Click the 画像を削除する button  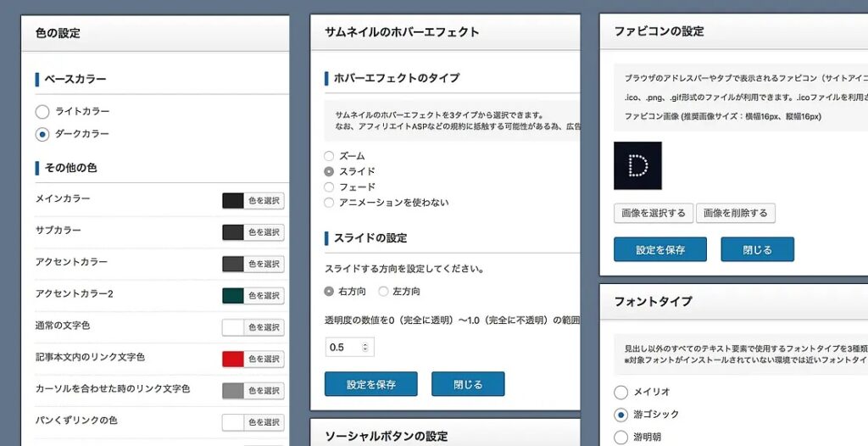736,214
